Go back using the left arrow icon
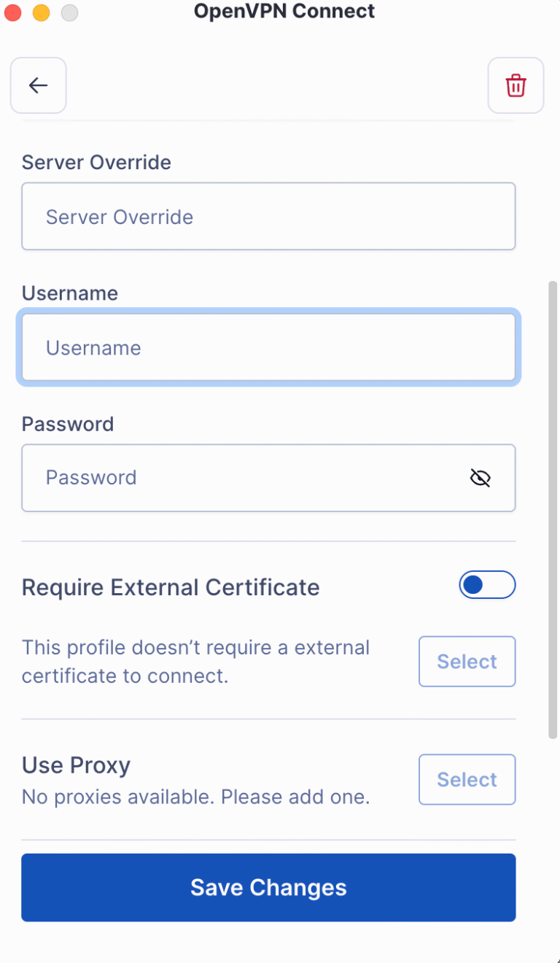Screen dimensions: 560x963 tap(38, 85)
